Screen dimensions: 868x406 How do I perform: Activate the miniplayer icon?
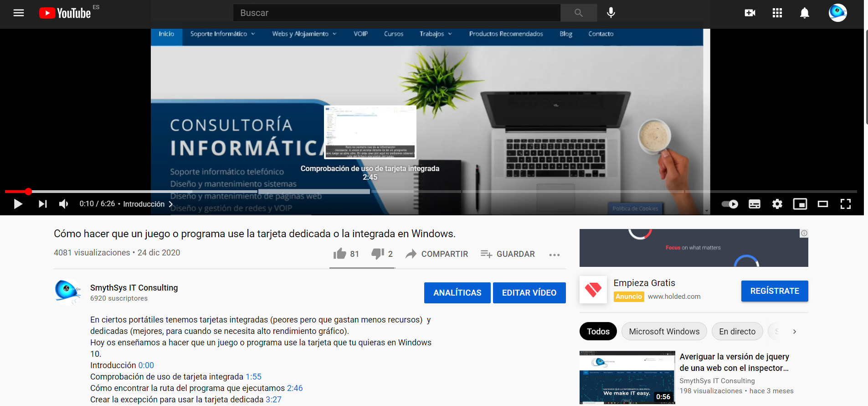click(800, 204)
